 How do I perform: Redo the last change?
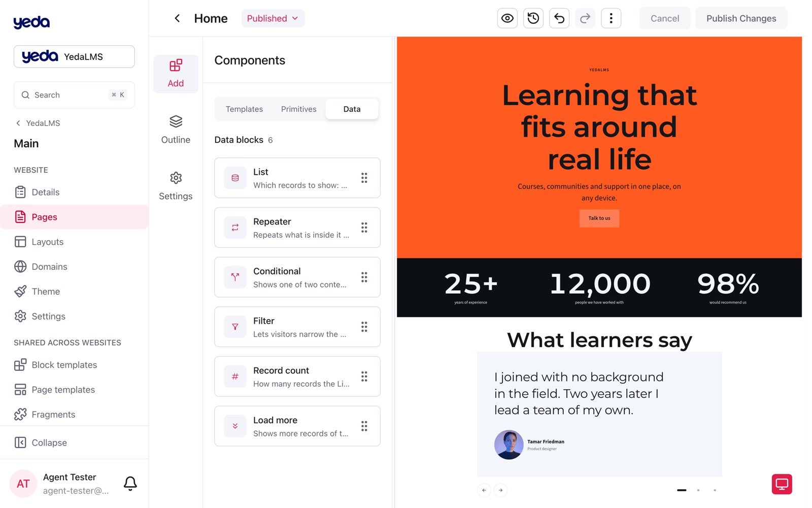pyautogui.click(x=585, y=18)
